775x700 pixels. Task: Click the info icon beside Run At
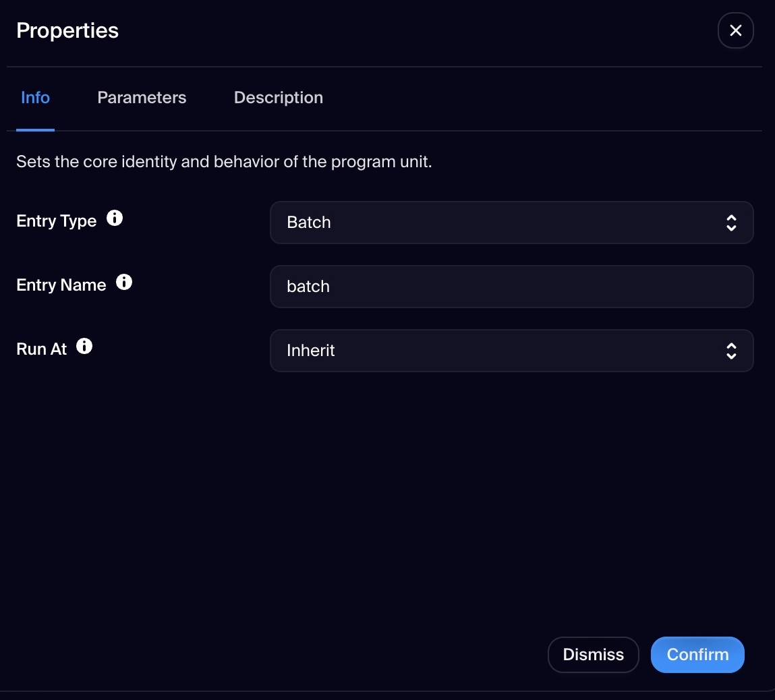(x=84, y=347)
